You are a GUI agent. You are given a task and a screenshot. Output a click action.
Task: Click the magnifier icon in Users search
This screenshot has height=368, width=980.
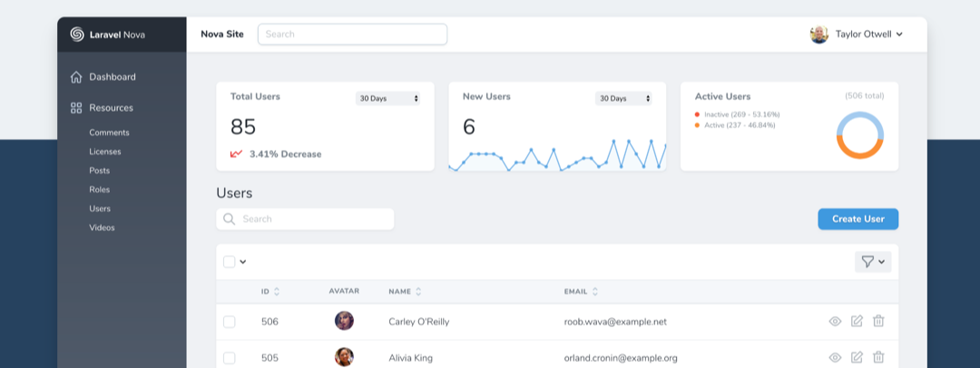(x=229, y=219)
